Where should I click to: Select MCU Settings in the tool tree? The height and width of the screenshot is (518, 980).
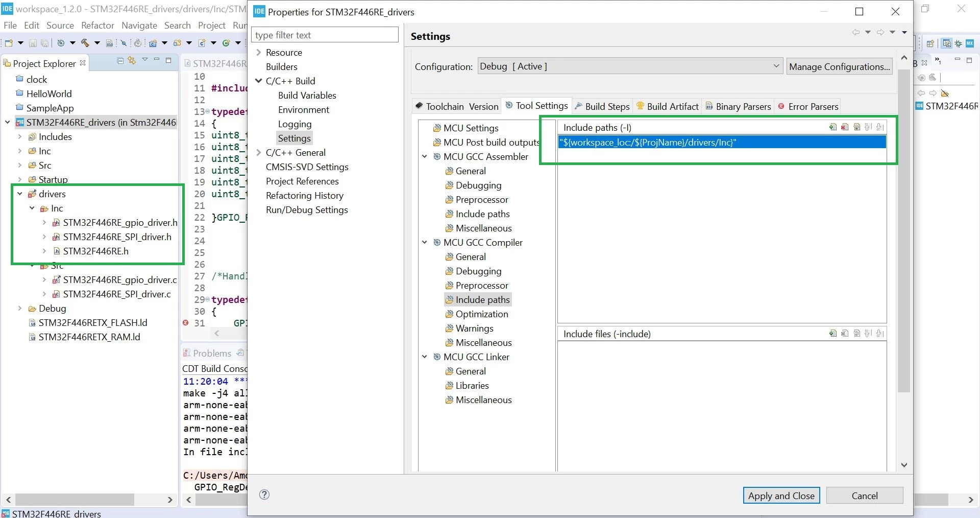471,128
